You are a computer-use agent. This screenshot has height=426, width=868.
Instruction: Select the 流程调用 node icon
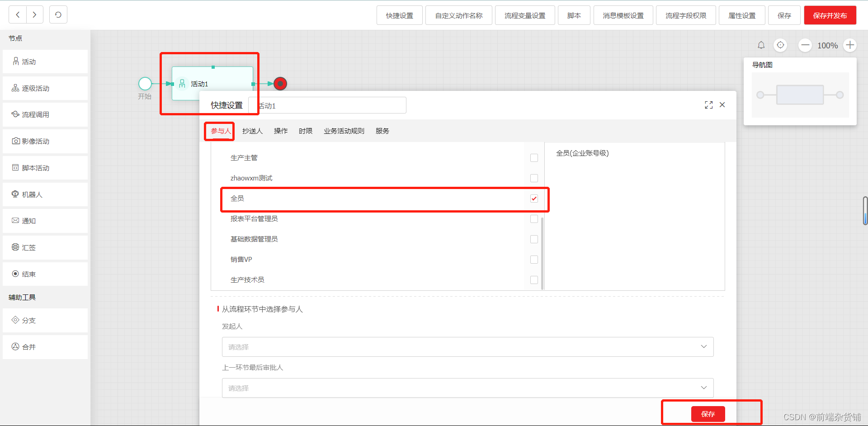(x=15, y=114)
